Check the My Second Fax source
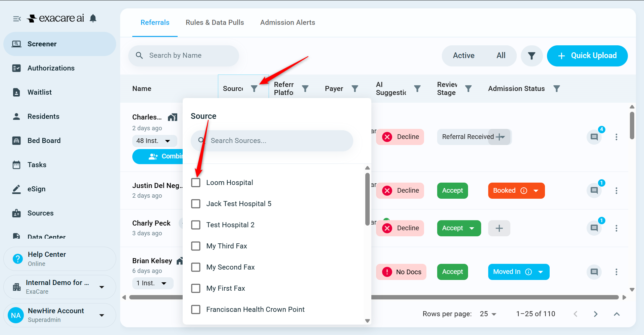Screen dimensions: 644x335 (x=196, y=267)
